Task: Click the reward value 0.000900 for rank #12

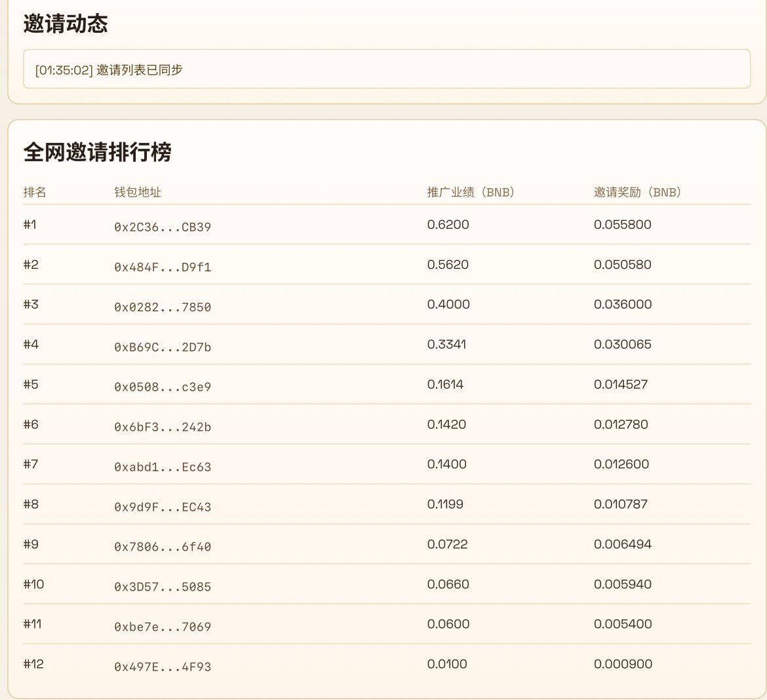Action: coord(621,664)
